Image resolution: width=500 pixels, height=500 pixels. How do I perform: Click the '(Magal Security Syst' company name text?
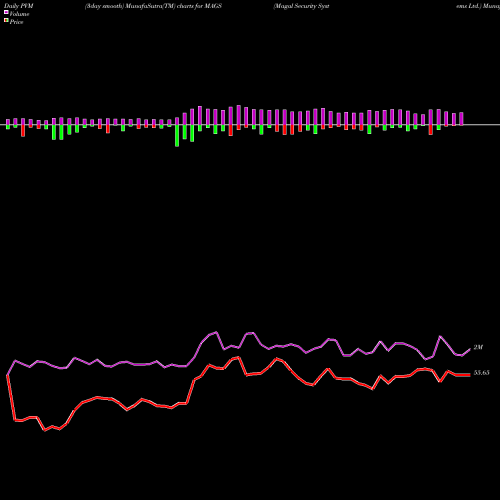pos(301,6)
